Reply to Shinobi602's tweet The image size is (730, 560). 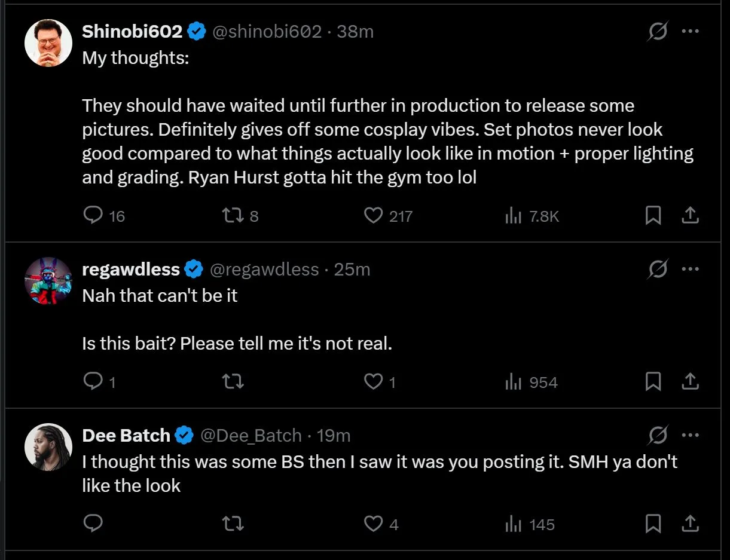pyautogui.click(x=93, y=216)
